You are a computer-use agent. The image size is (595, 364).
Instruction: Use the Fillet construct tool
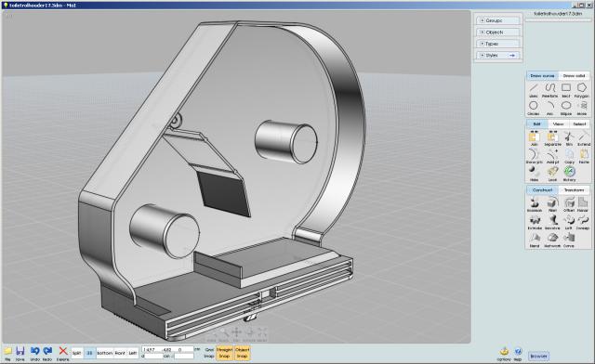(552, 204)
